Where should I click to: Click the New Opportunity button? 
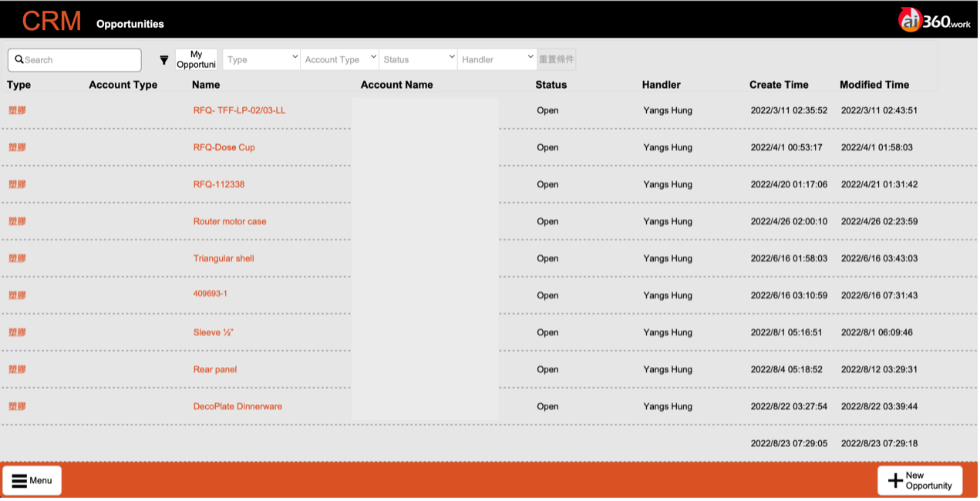(x=920, y=481)
